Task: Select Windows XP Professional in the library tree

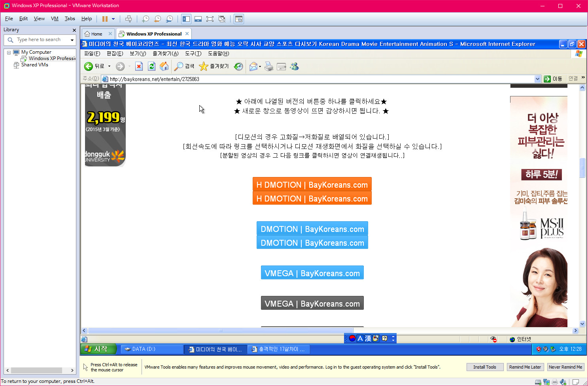Action: (52, 58)
